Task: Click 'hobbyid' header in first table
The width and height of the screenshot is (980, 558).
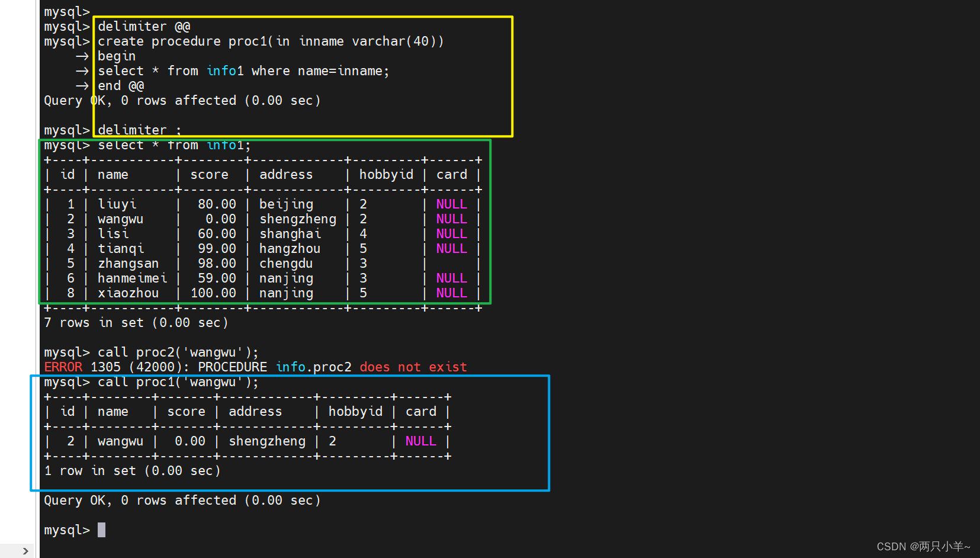Action: [386, 175]
